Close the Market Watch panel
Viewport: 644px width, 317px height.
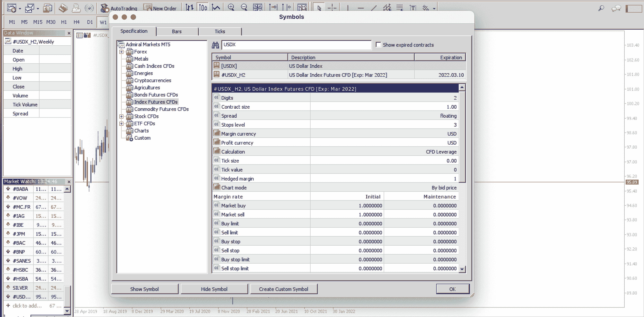(x=69, y=182)
